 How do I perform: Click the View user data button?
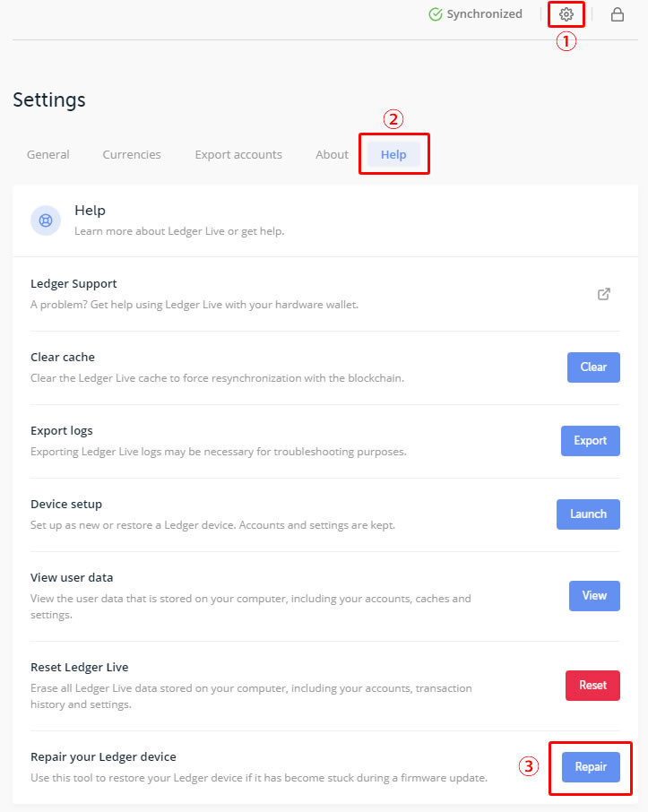(x=594, y=595)
